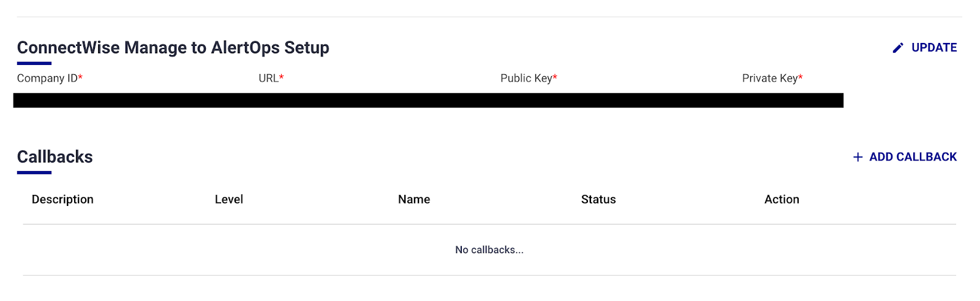The height and width of the screenshot is (301, 980).
Task: Click the "No callbacks..." empty table message
Action: (489, 250)
